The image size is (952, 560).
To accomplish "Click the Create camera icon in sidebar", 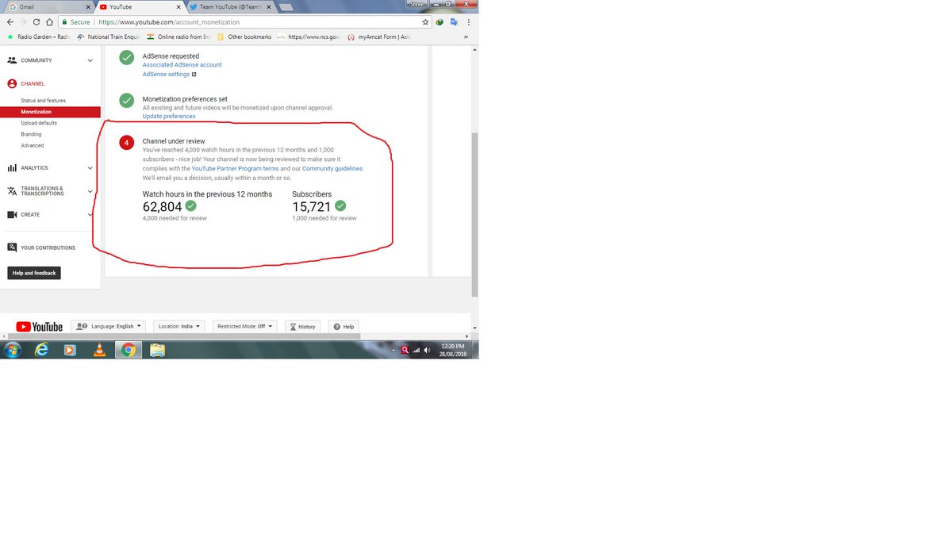I will click(x=12, y=215).
